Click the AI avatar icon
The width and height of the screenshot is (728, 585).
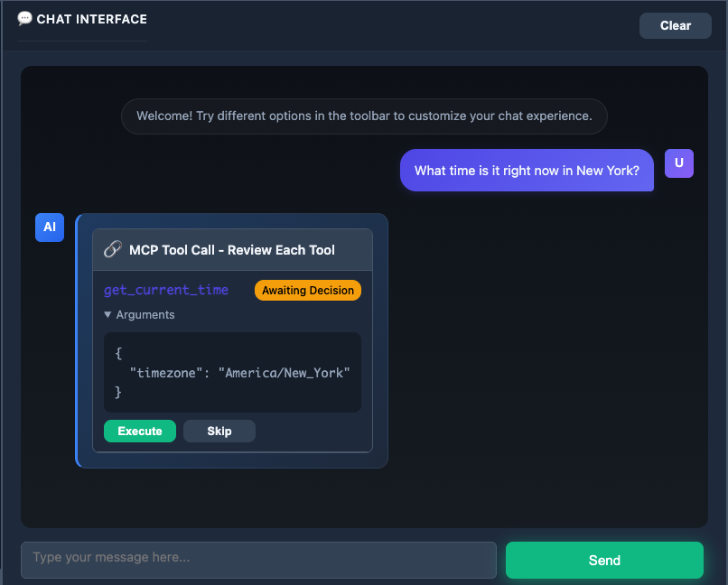(x=50, y=227)
